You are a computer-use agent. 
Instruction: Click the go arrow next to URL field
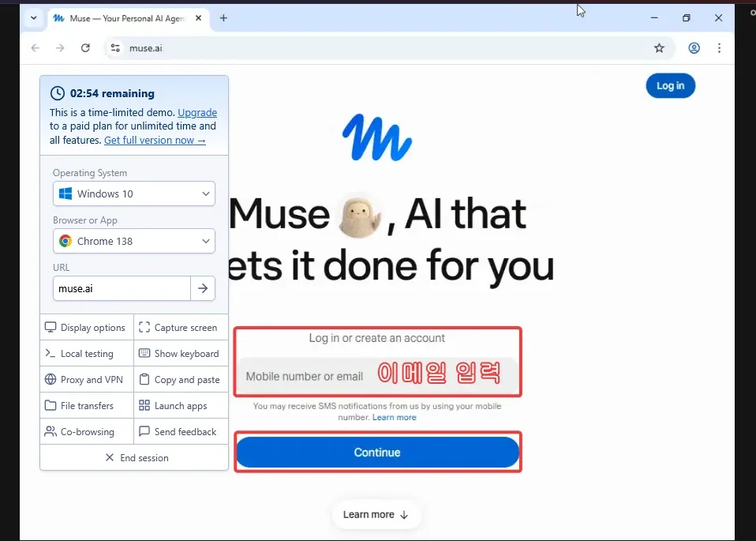pos(203,288)
